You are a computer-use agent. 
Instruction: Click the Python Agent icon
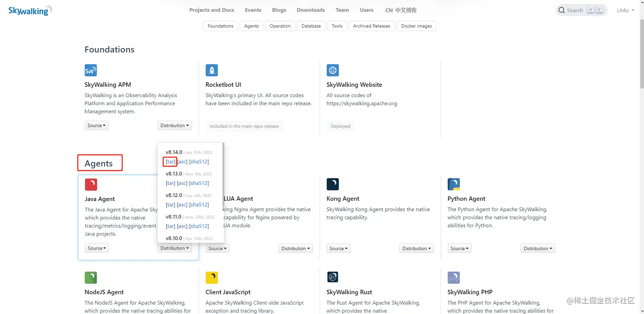click(x=454, y=184)
